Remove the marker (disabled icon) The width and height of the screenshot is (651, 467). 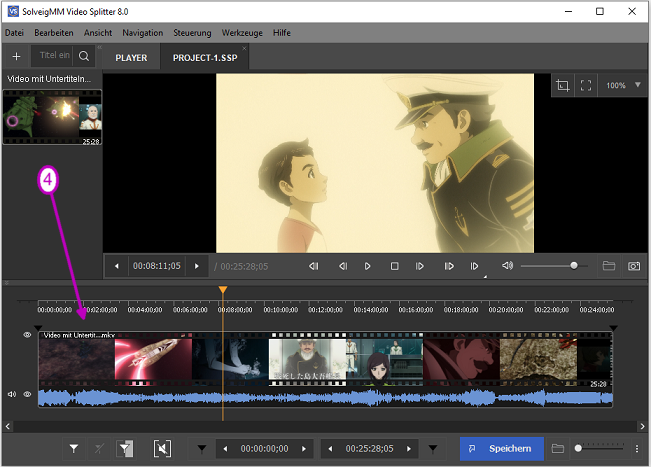click(x=99, y=449)
